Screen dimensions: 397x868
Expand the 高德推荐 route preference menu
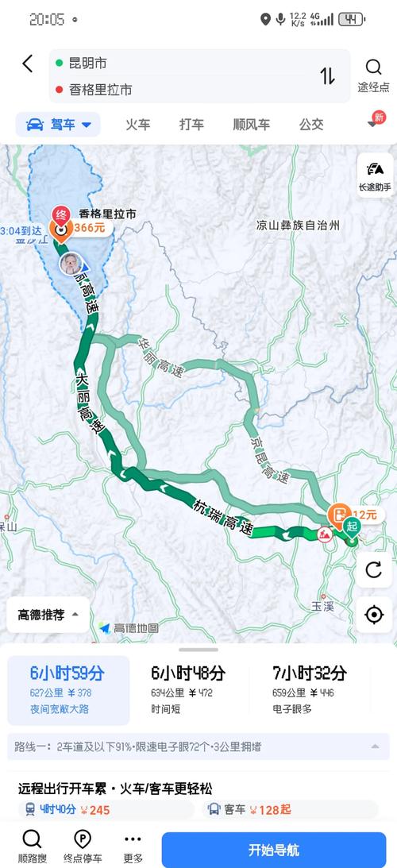click(x=48, y=615)
